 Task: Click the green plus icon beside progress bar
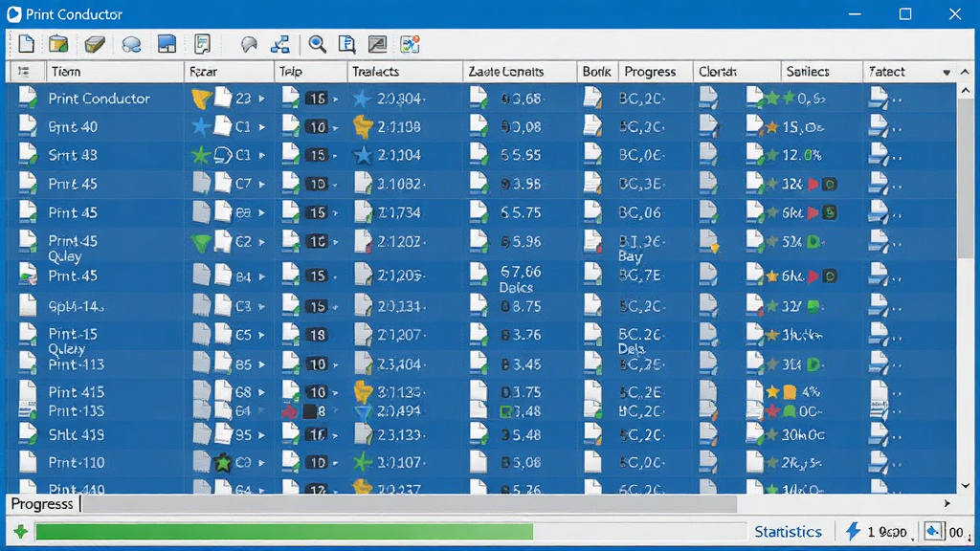(x=21, y=532)
